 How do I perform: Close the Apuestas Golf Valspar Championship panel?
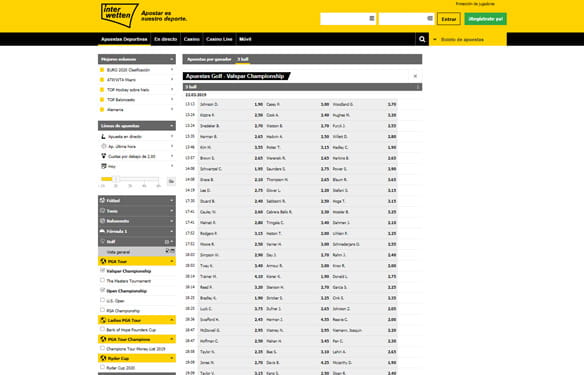(415, 76)
